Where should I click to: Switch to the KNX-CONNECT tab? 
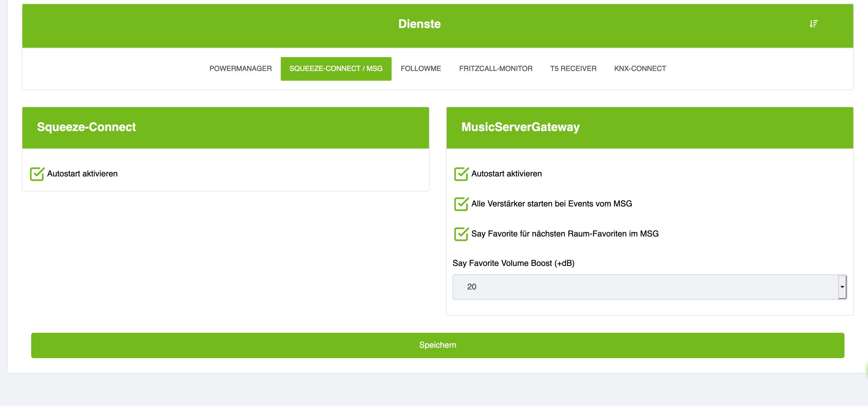point(640,69)
